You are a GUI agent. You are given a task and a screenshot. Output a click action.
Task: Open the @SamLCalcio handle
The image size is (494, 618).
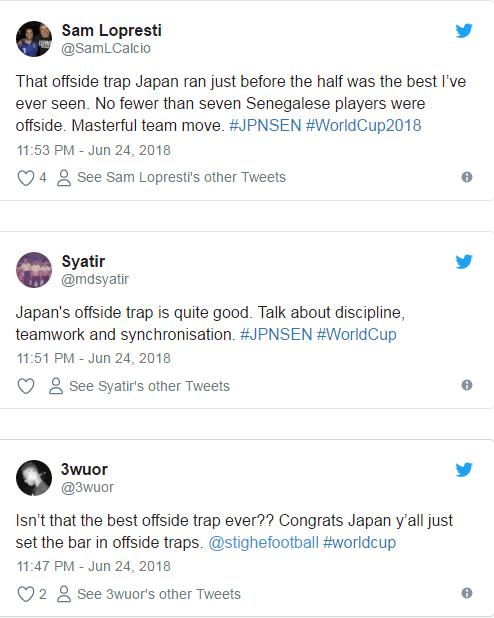[106, 48]
